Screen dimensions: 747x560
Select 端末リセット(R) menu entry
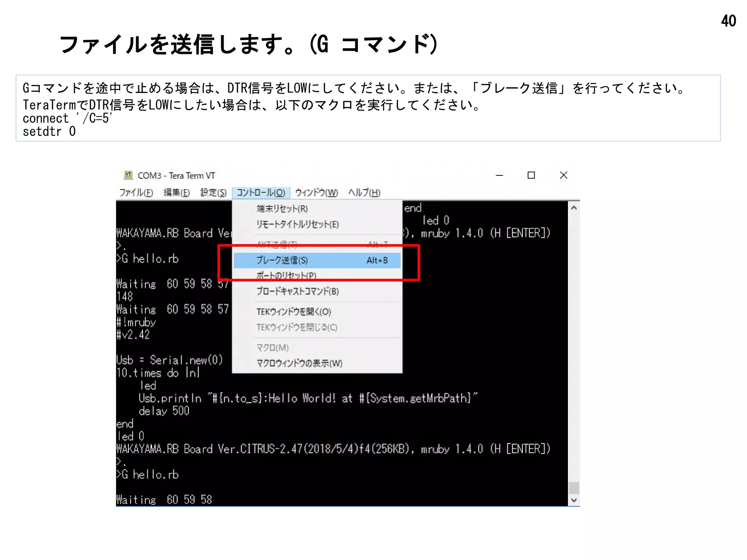pos(317,209)
